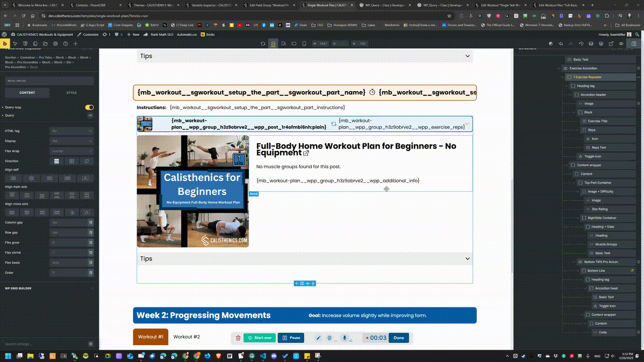Click the add element plus icon
Viewport: 644px width, 362px height.
[x=75, y=44]
